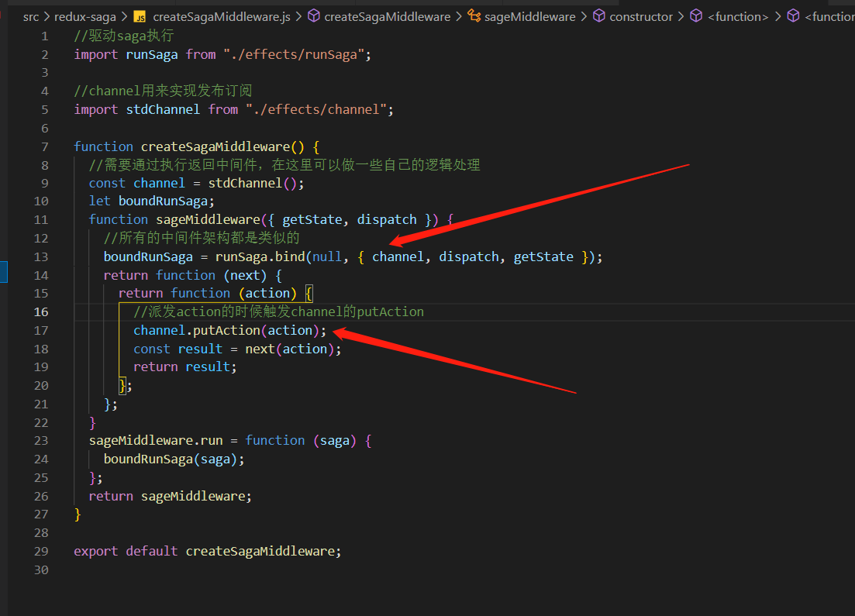Click first <function> breadcrumb item
The height and width of the screenshot is (616, 855).
[x=738, y=17]
